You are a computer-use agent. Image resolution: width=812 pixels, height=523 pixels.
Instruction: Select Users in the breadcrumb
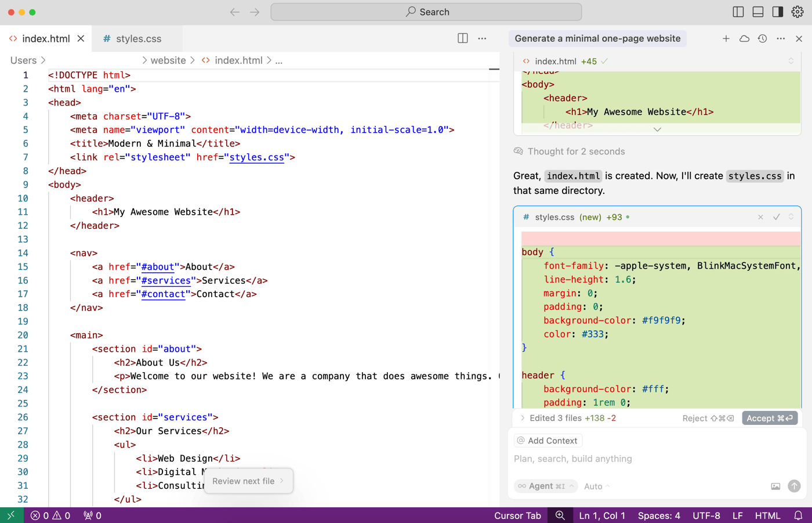(x=23, y=60)
